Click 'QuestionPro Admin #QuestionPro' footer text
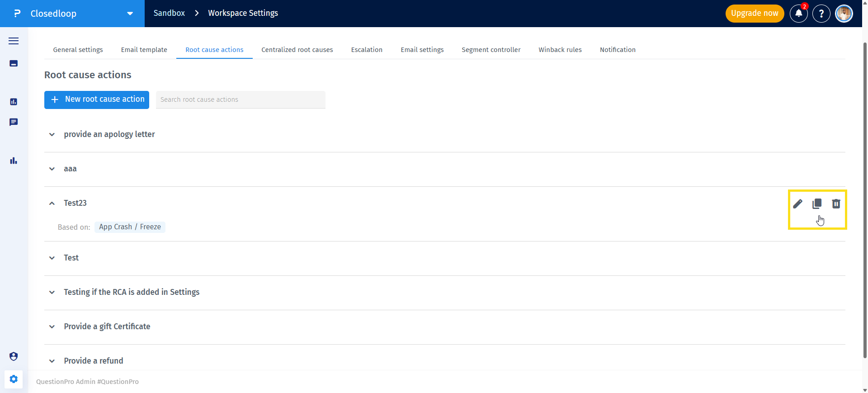The image size is (868, 393). [87, 382]
